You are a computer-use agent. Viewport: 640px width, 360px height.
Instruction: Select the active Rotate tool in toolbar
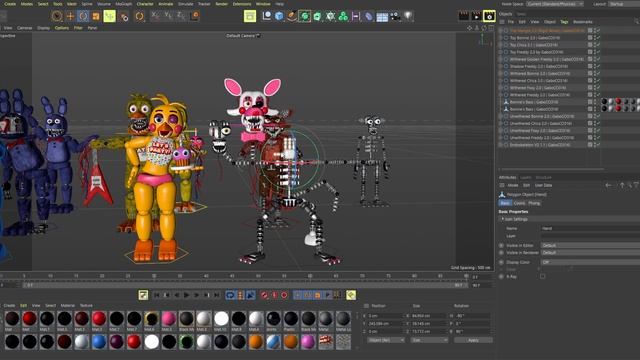[83, 16]
